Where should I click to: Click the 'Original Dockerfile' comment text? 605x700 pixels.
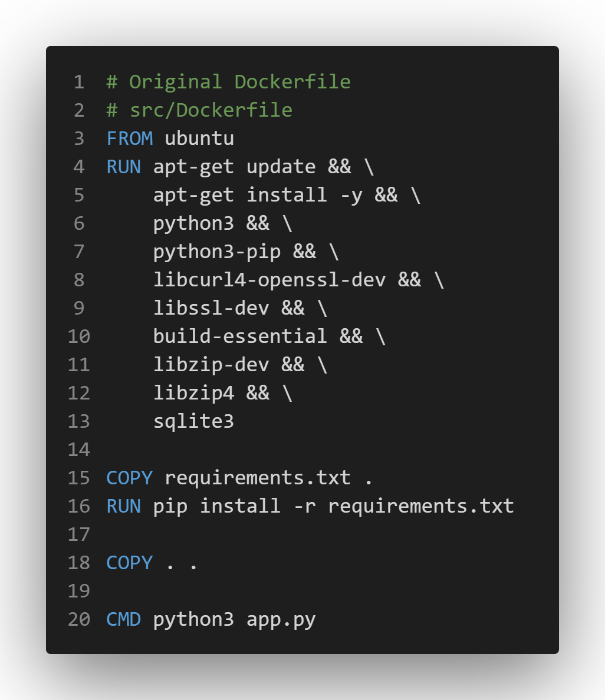239,82
